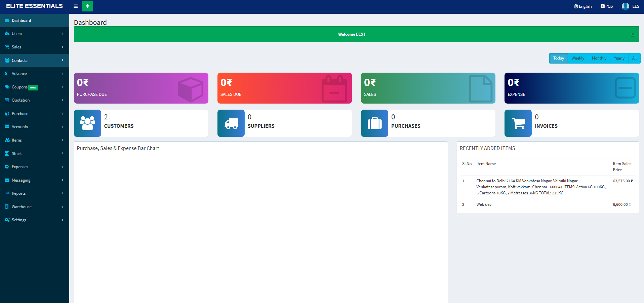The image size is (644, 303).
Task: Expand the Contacts menu chevron
Action: [63, 60]
